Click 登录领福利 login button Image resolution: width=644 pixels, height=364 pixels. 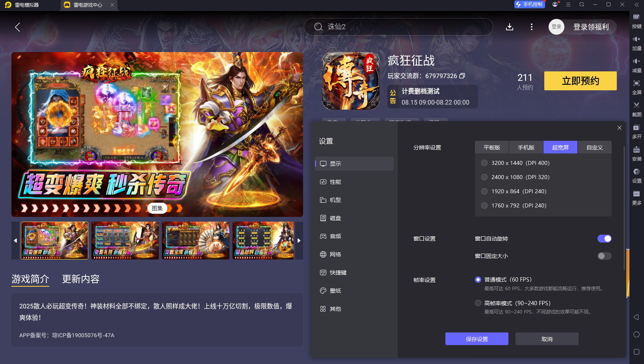583,27
